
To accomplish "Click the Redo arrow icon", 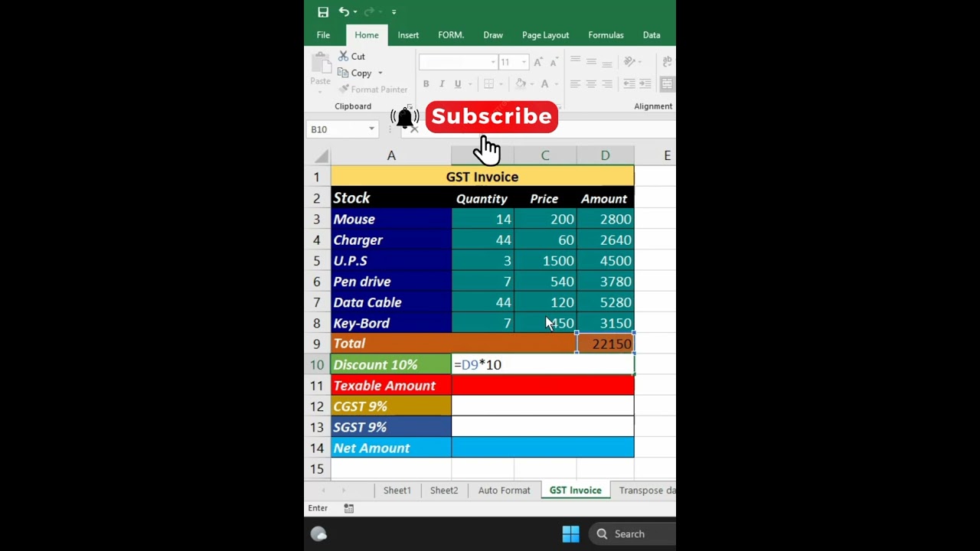I will tap(369, 11).
